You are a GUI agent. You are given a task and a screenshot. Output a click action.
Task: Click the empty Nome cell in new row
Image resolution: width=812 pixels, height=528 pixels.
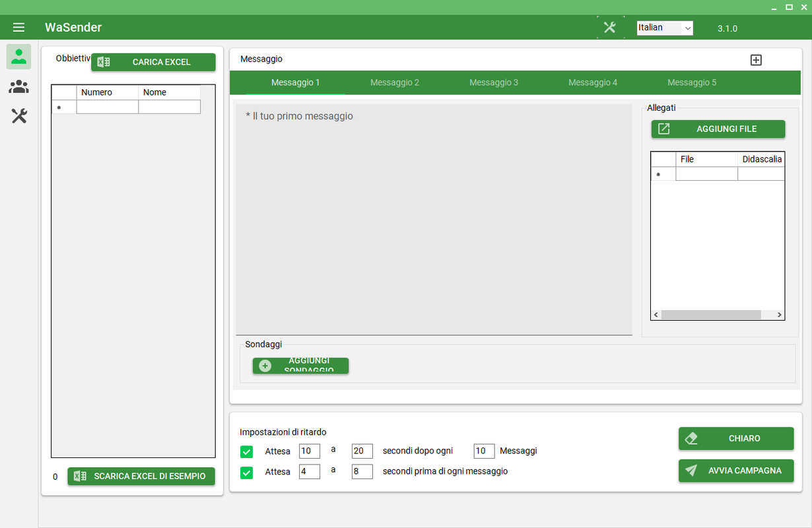tap(170, 107)
